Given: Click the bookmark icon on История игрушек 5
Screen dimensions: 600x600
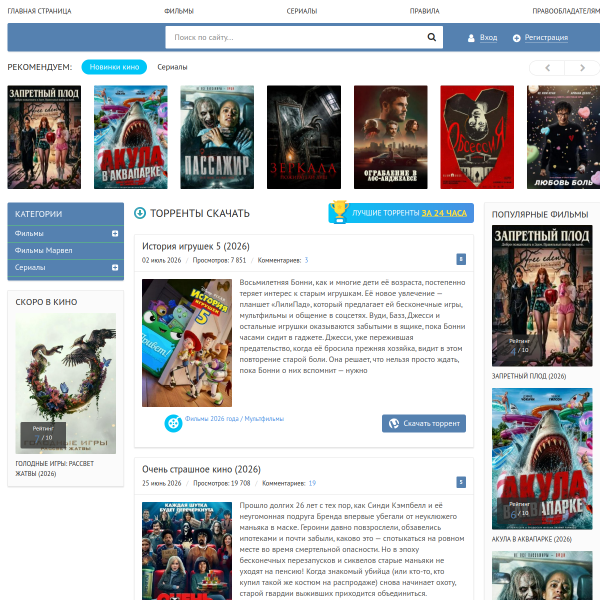Looking at the screenshot, I should coord(461,259).
